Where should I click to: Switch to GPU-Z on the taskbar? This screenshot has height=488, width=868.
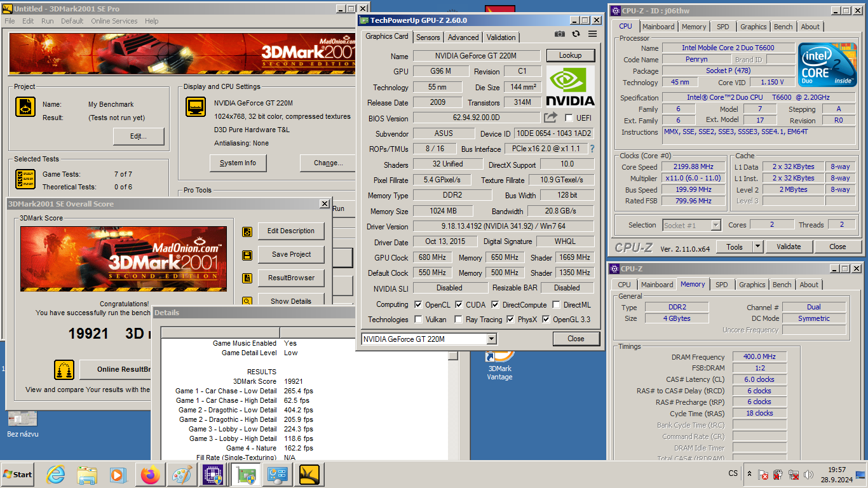click(245, 475)
